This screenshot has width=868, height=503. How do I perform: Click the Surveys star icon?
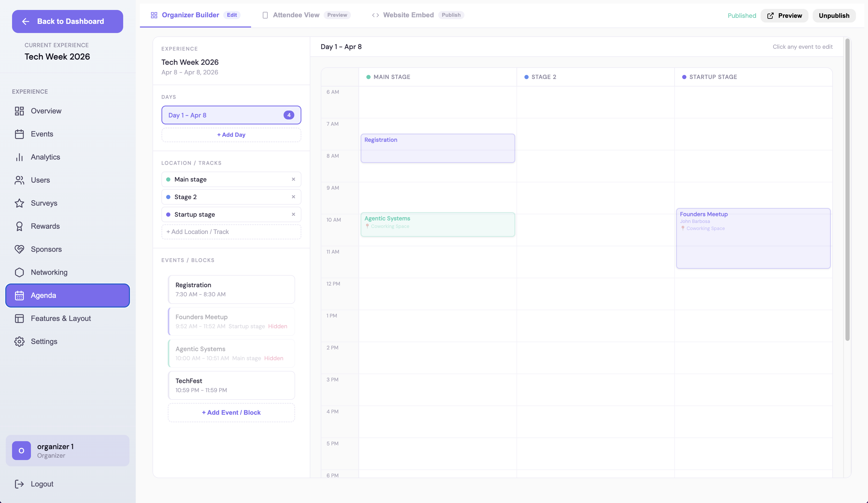(x=19, y=203)
